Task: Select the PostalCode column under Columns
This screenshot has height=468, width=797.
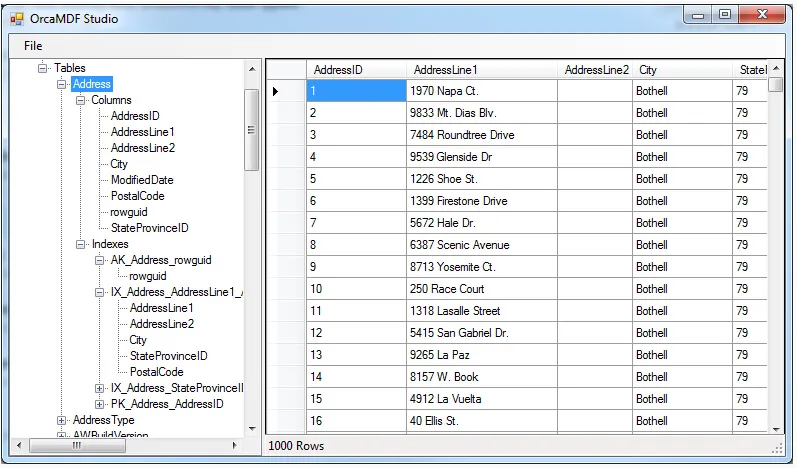Action: coord(137,196)
